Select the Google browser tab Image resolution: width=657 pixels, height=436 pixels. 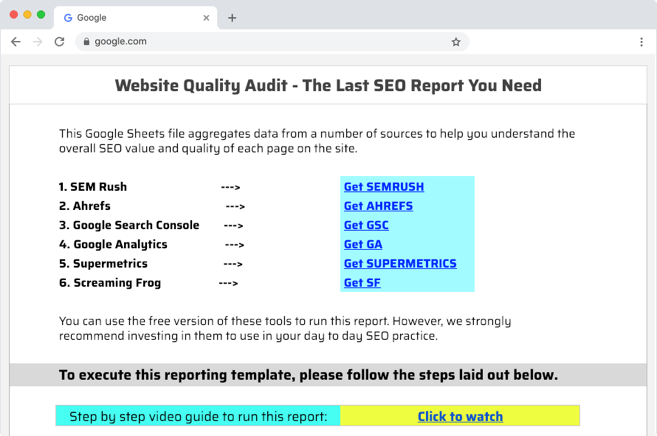click(130, 17)
